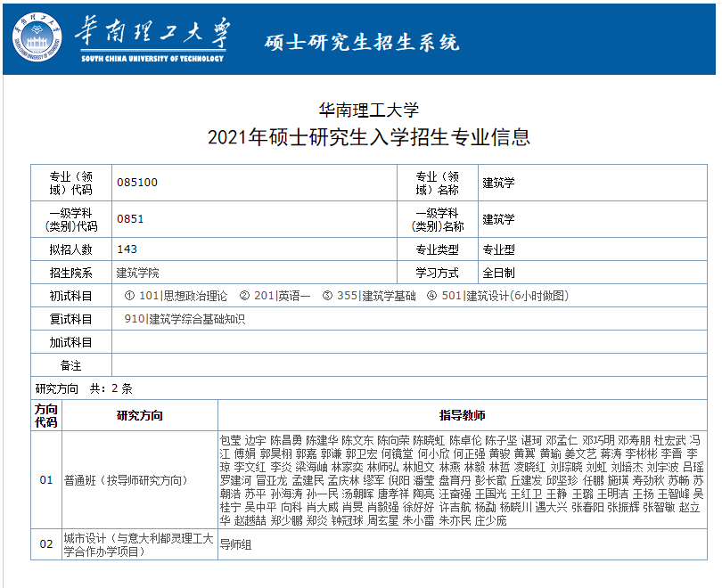The width and height of the screenshot is (722, 588).
Task: Click the department value 建筑学院
Action: (137, 273)
